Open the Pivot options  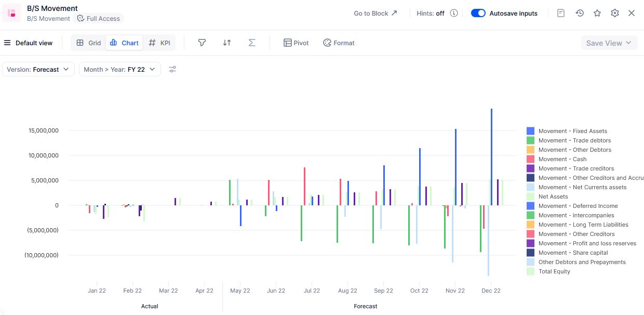point(296,43)
